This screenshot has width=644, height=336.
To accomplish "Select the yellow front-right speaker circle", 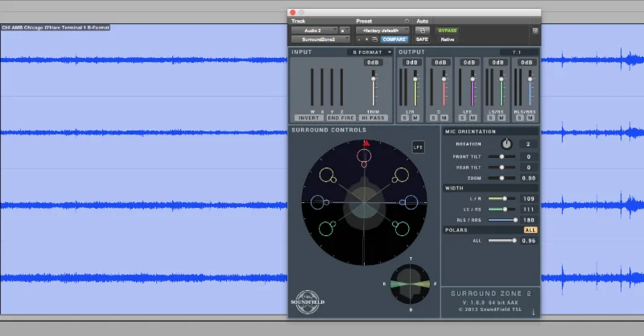I will (402, 175).
